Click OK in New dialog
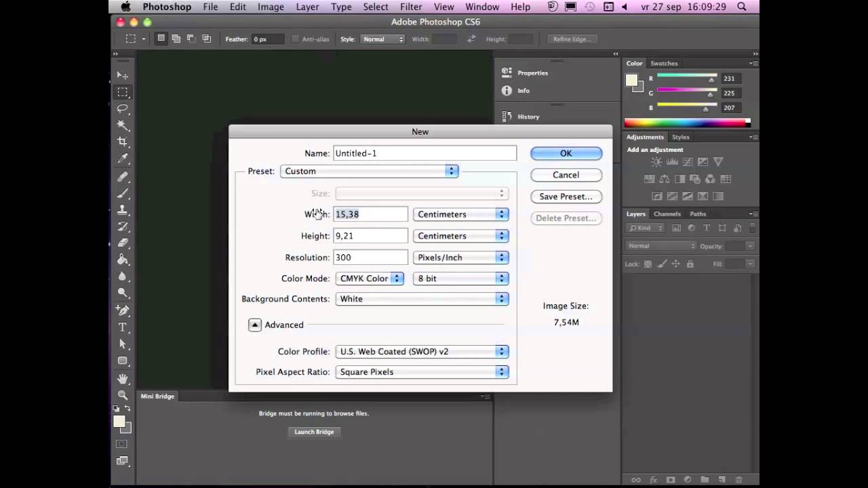Image resolution: width=868 pixels, height=488 pixels. 566,153
